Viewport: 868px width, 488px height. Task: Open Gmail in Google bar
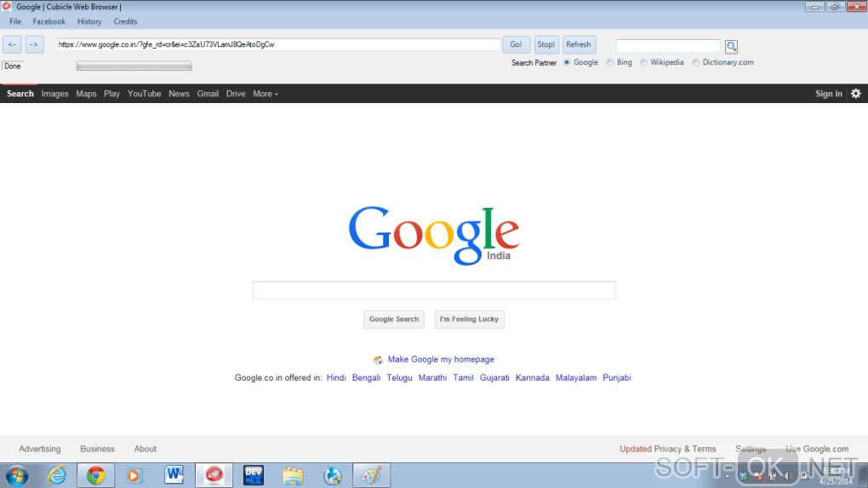pos(208,94)
